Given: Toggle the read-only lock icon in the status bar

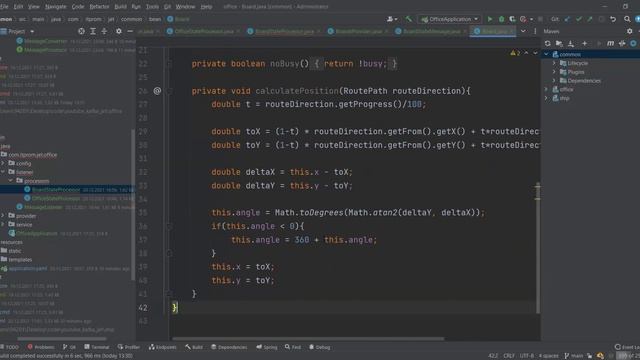Looking at the screenshot, I should [589, 356].
